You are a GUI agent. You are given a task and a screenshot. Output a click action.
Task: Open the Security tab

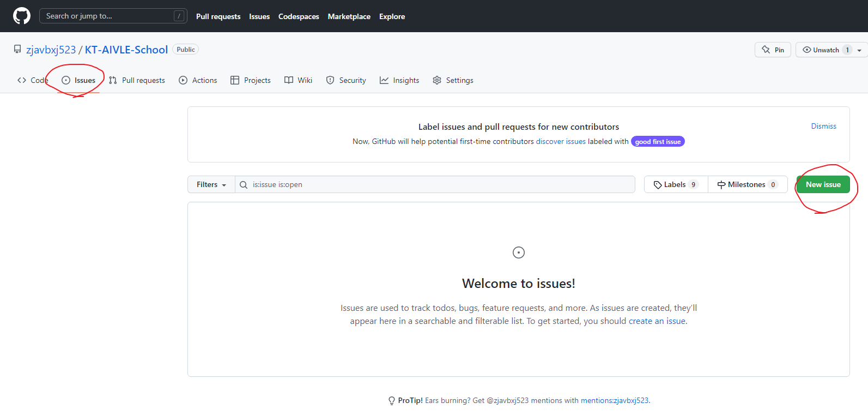click(x=346, y=80)
